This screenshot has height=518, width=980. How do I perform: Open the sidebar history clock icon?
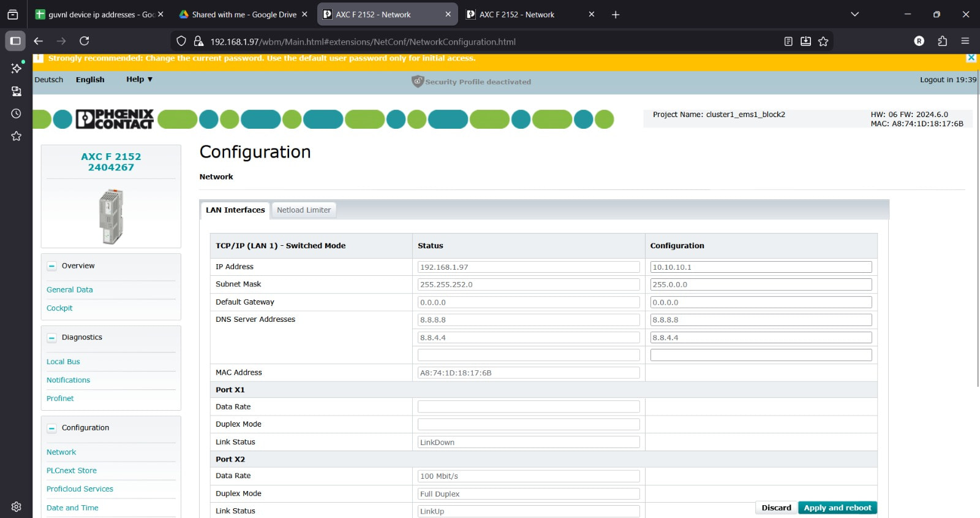[x=16, y=113]
